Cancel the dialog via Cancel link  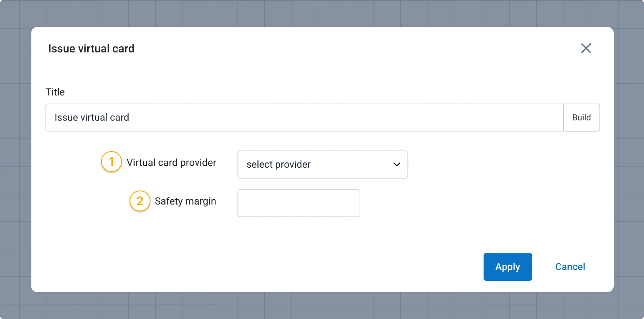[x=570, y=267]
